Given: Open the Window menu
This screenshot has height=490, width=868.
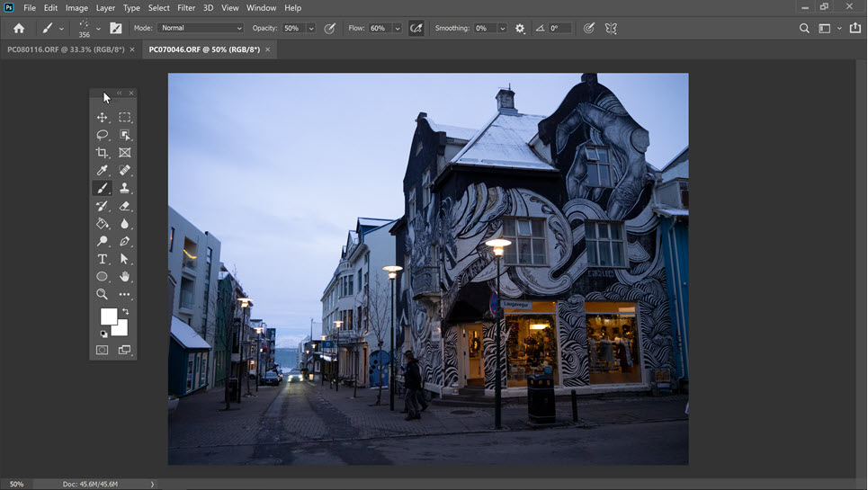Looking at the screenshot, I should click(261, 8).
